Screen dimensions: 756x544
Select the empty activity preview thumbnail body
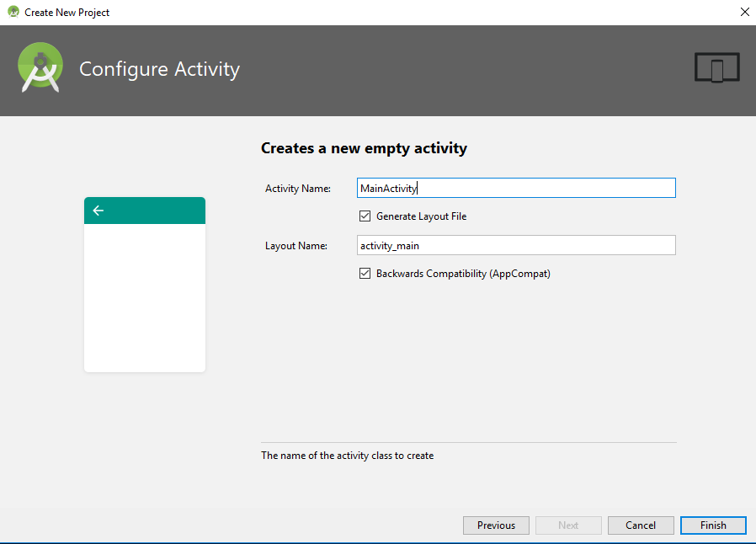145,296
